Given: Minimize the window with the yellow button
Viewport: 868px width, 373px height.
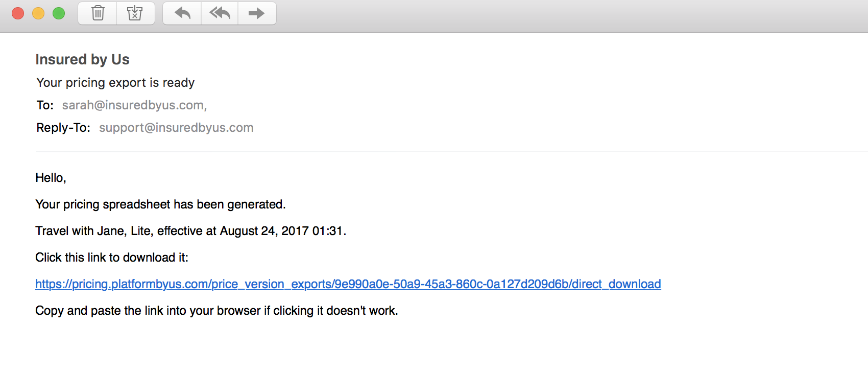Looking at the screenshot, I should 38,13.
